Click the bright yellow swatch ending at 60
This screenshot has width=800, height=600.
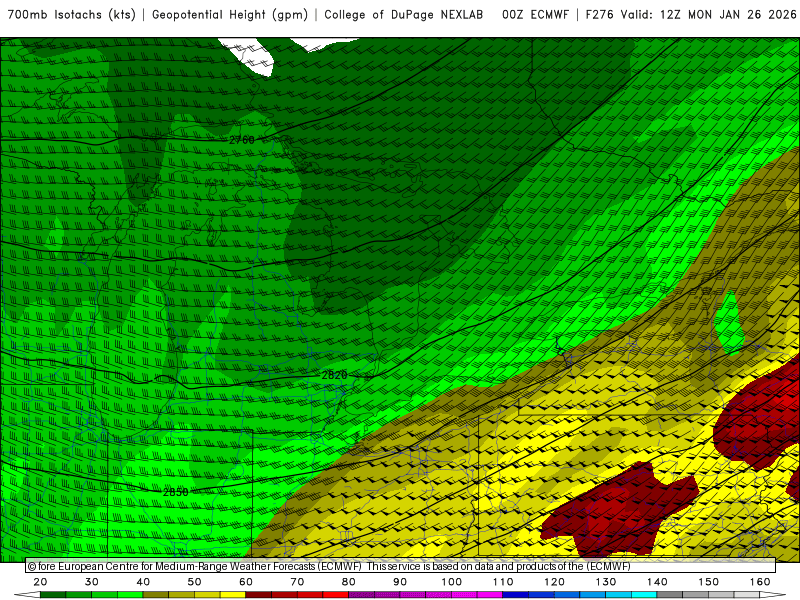pyautogui.click(x=233, y=595)
